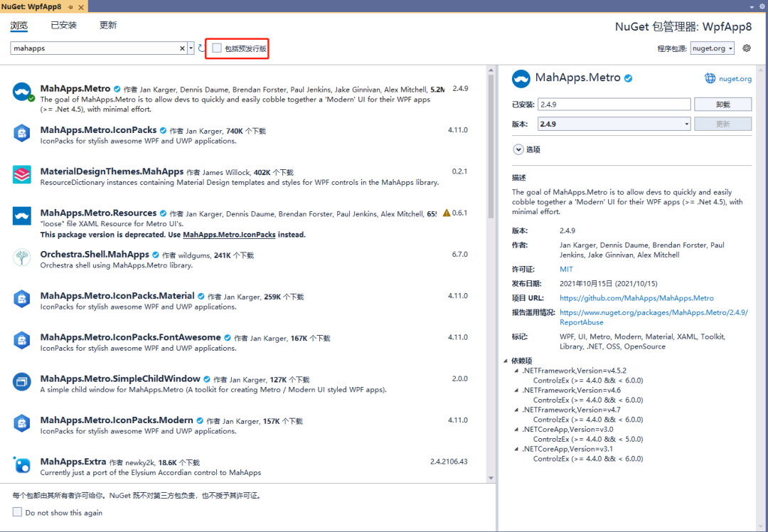Screen dimensions: 768x532
Task: Click the 卸载 uninstall button
Action: 722,105
